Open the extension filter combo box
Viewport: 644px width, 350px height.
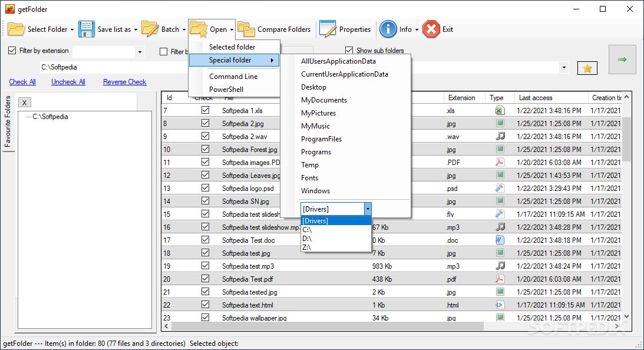(140, 52)
